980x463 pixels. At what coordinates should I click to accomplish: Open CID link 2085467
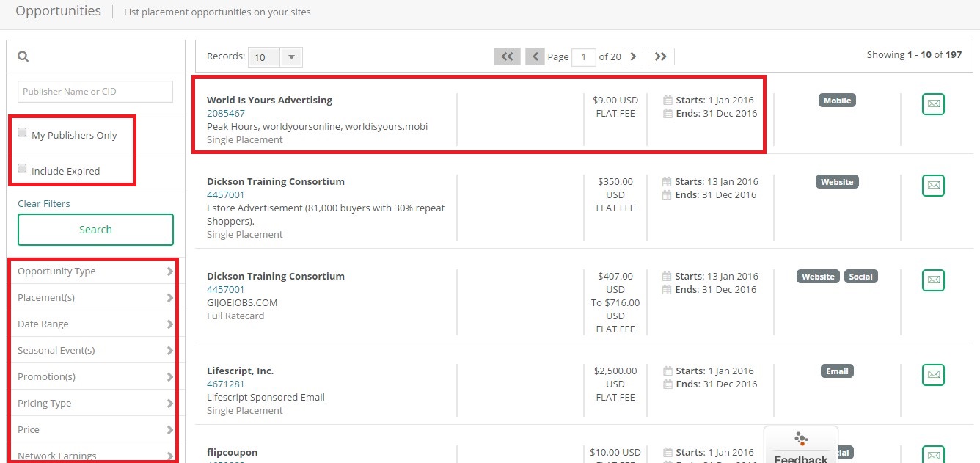pos(226,113)
